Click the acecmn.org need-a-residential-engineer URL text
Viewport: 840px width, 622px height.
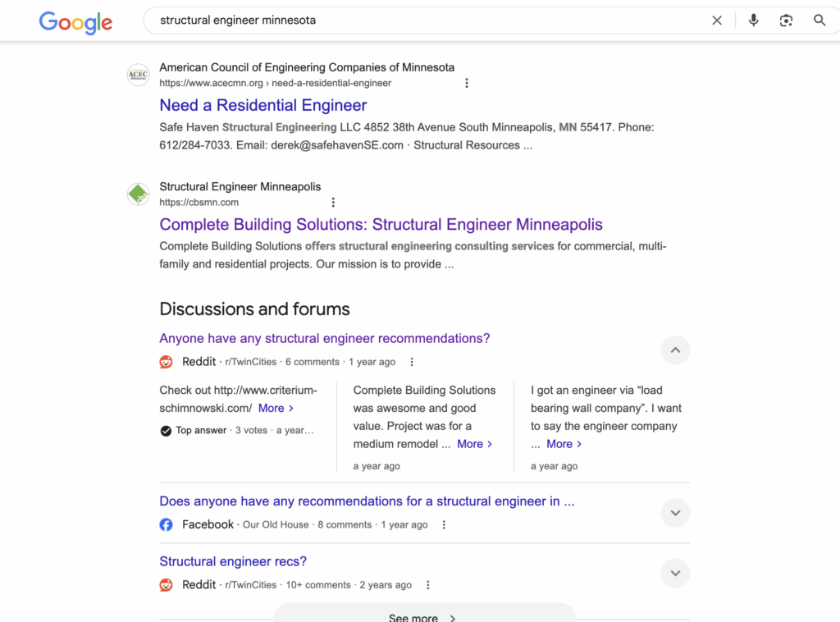(276, 83)
